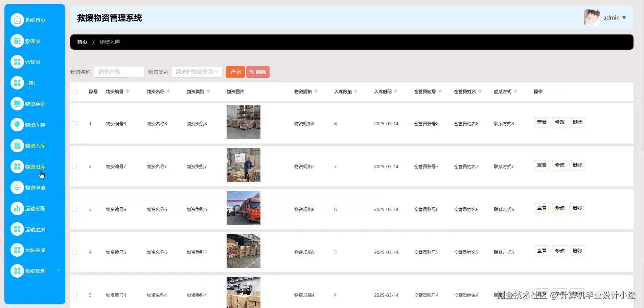Click the 物资申请 sliders icon
The height and width of the screenshot is (308, 644).
coord(17,187)
